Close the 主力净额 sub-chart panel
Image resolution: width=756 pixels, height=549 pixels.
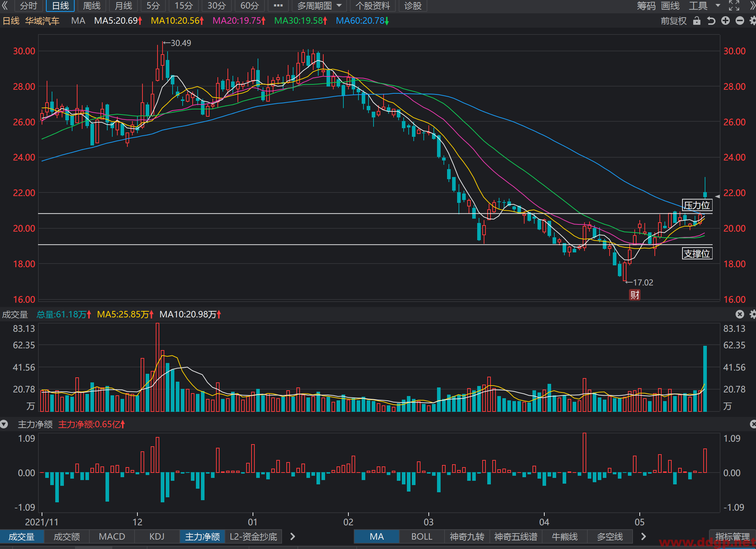click(x=753, y=424)
